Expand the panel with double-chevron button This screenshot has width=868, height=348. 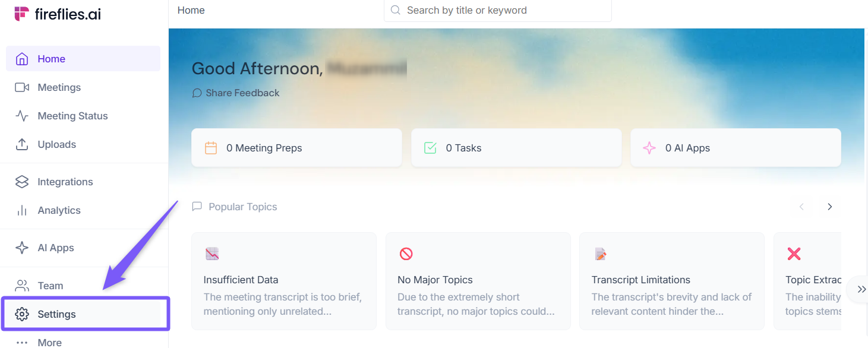[x=861, y=289]
